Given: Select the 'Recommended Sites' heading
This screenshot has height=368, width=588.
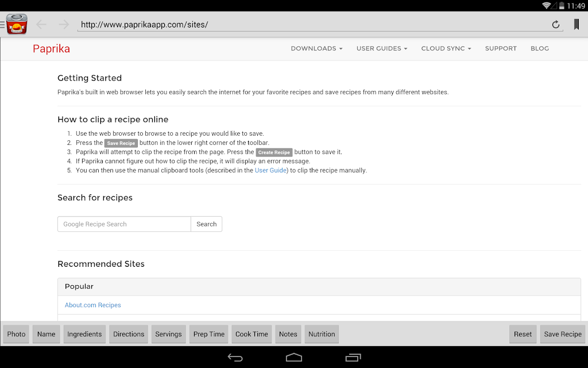Looking at the screenshot, I should point(101,264).
